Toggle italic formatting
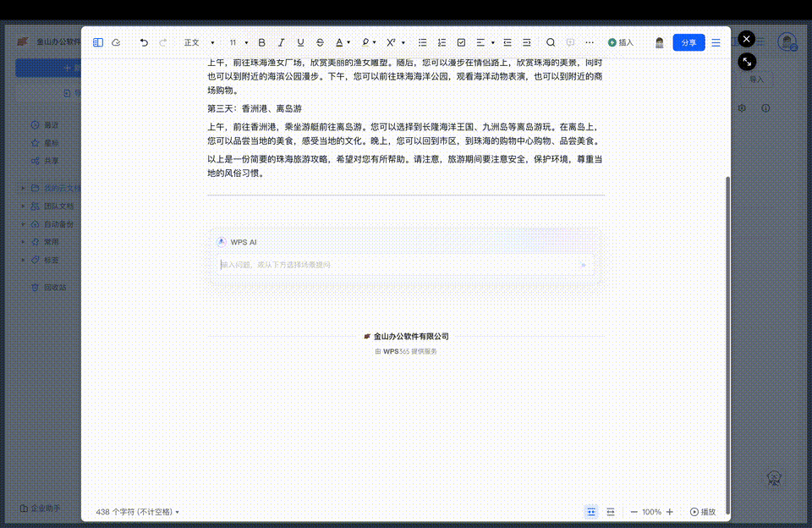The height and width of the screenshot is (528, 812). (280, 41)
